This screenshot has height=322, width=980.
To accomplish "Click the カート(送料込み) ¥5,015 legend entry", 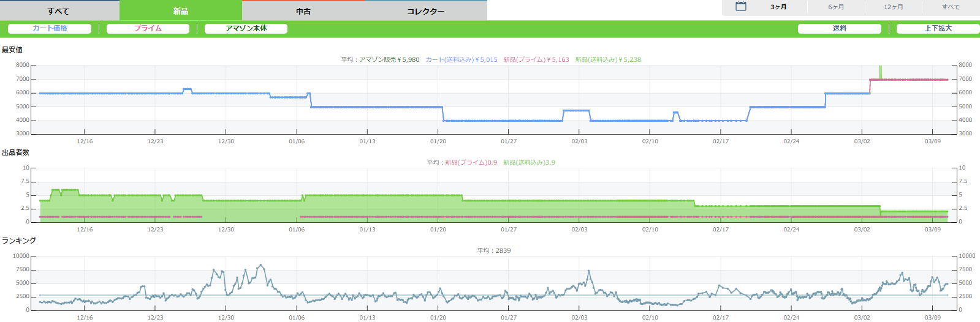I will pyautogui.click(x=462, y=60).
